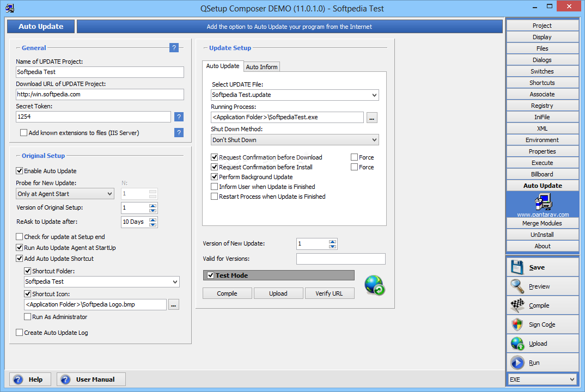Toggle the Shortcut Icon checkbox
Viewport: 585px width, 392px height.
point(28,294)
